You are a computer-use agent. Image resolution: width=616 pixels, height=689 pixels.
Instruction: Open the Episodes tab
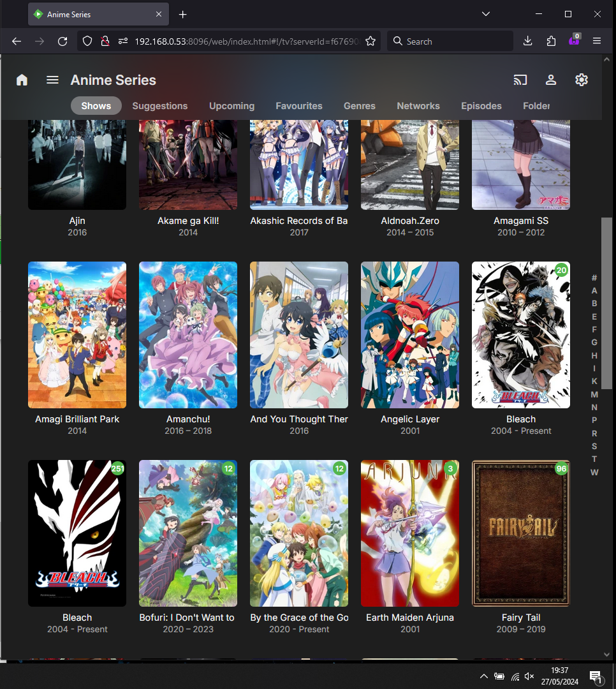click(x=481, y=106)
